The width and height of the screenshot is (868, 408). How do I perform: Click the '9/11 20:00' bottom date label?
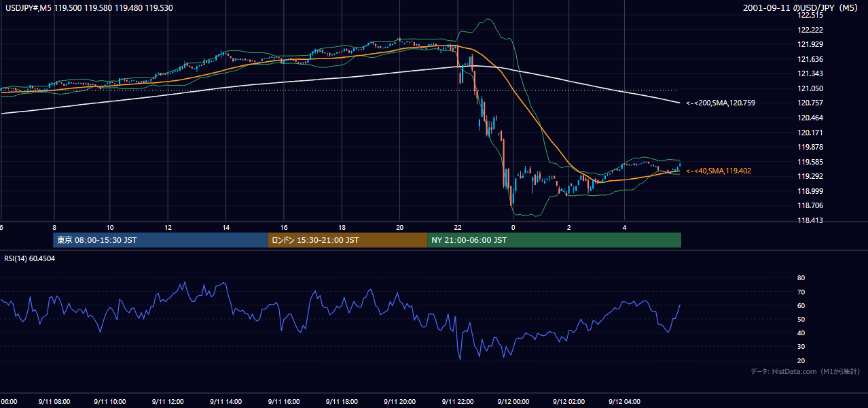pos(400,402)
